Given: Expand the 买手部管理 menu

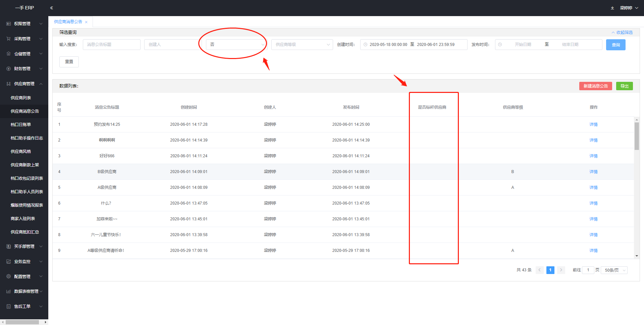Looking at the screenshot, I should [x=41, y=247].
